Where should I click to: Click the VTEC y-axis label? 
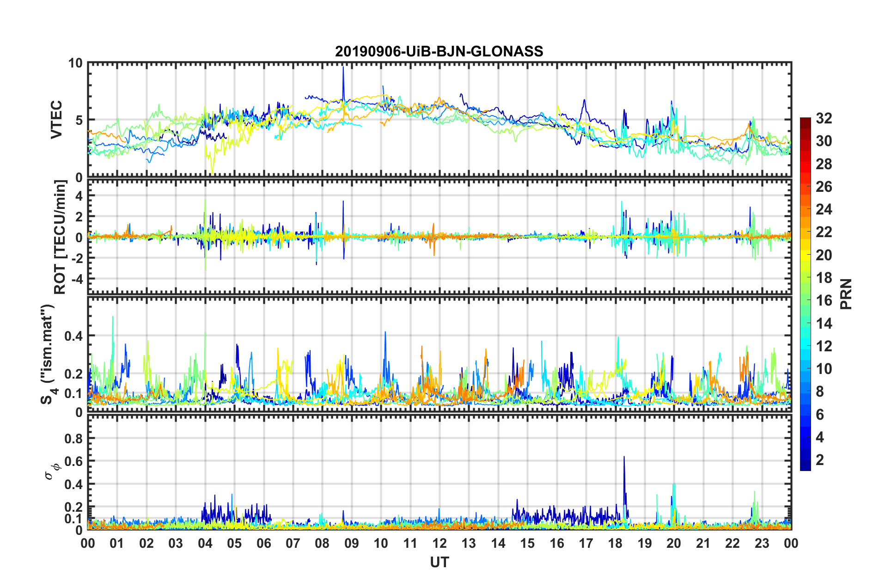pos(56,120)
